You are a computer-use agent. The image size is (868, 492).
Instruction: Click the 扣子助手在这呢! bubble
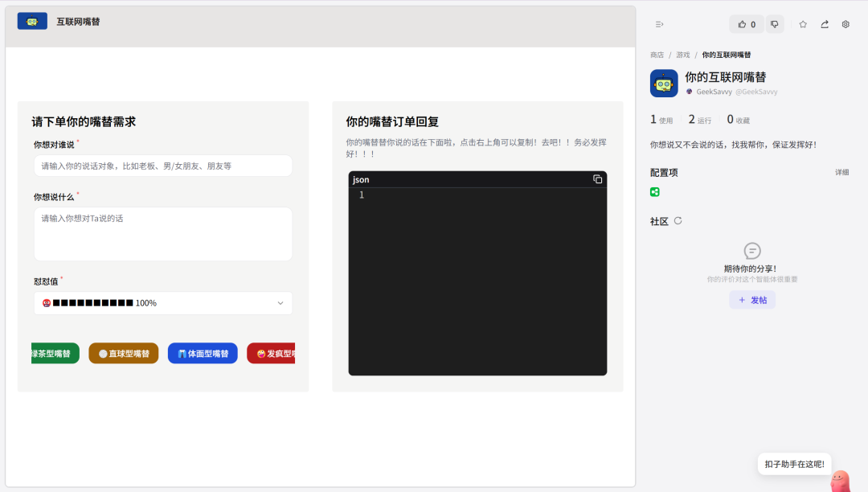tap(794, 465)
